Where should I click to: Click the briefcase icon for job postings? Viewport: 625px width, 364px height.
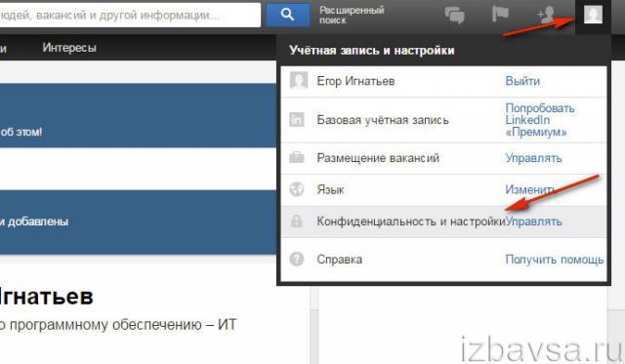[297, 158]
